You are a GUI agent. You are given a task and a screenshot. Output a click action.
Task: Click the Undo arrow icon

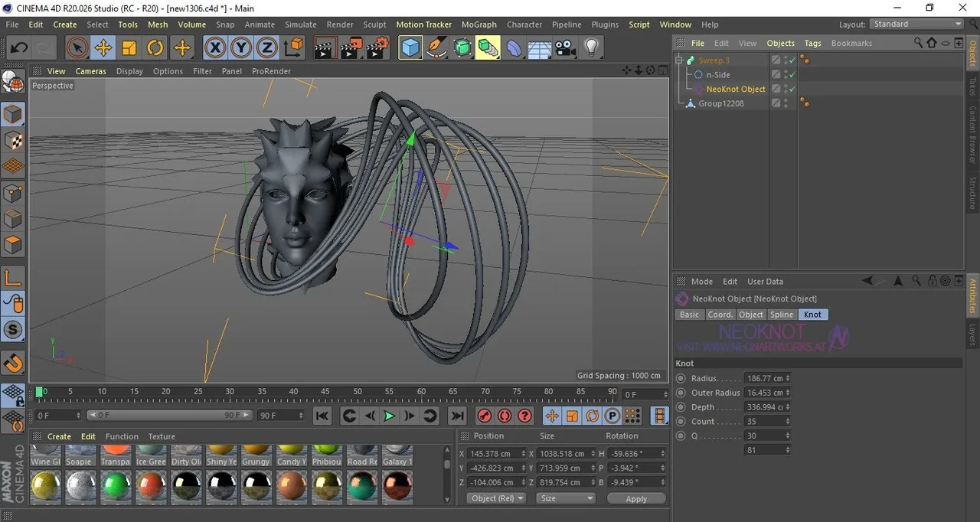19,48
